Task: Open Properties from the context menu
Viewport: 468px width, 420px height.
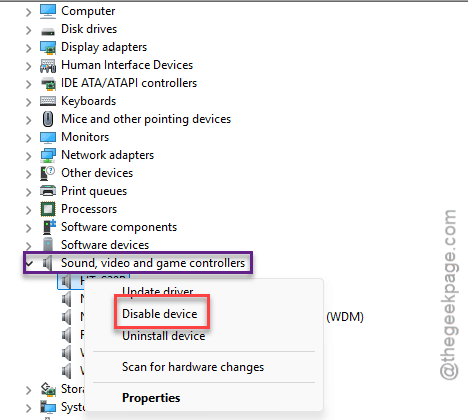Action: click(x=151, y=398)
